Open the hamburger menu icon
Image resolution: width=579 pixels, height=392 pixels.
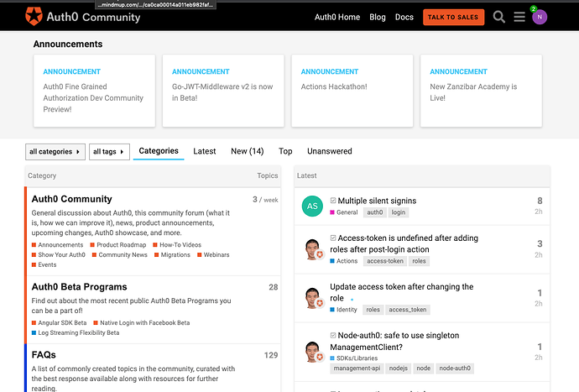(519, 17)
